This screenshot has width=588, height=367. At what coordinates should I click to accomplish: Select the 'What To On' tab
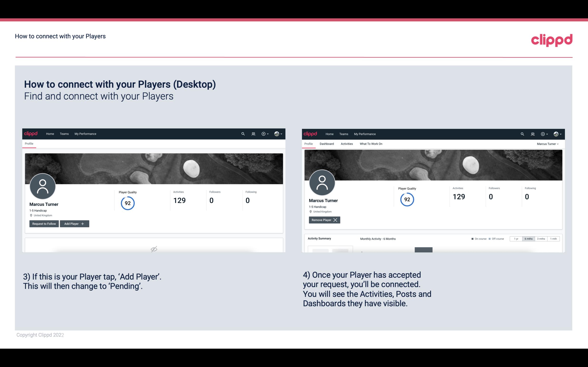tap(371, 144)
